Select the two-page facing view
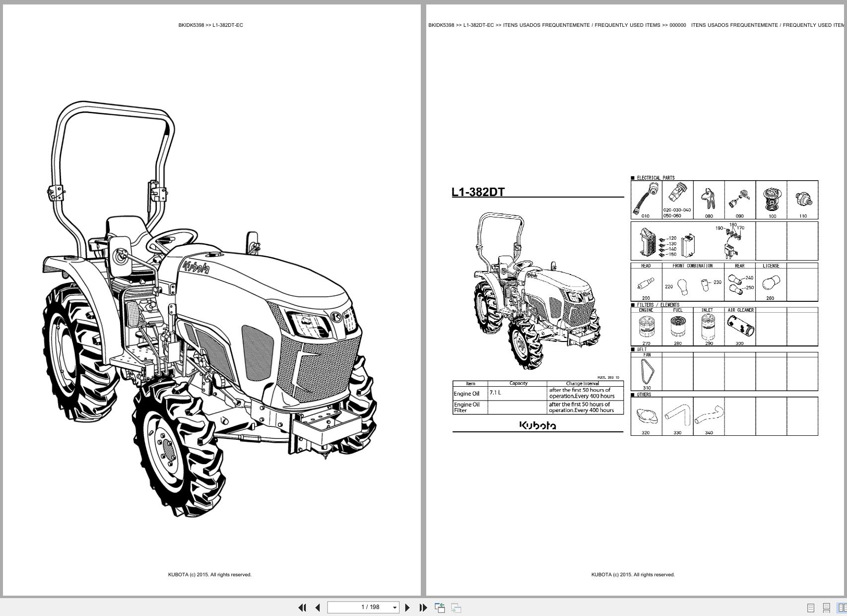Viewport: 847px width, 616px height. [x=842, y=608]
